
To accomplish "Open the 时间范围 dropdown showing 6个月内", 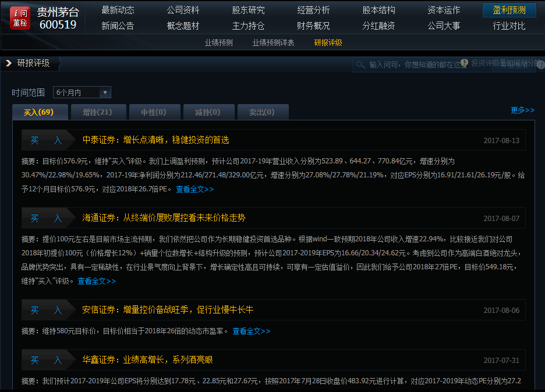I will [82, 92].
